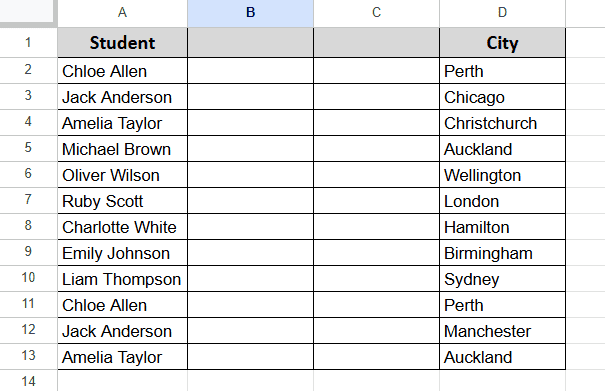Select the cell containing Wellington
This screenshot has height=391, width=605.
coord(502,175)
